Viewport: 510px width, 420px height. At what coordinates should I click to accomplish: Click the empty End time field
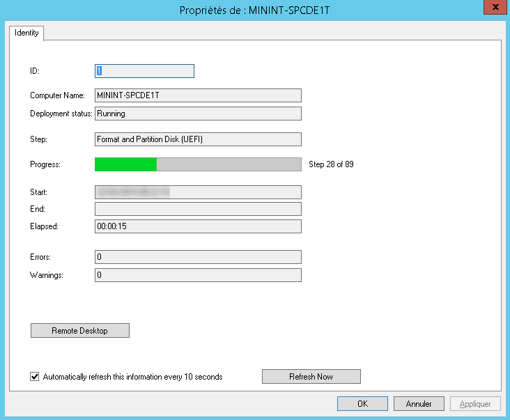(x=198, y=209)
